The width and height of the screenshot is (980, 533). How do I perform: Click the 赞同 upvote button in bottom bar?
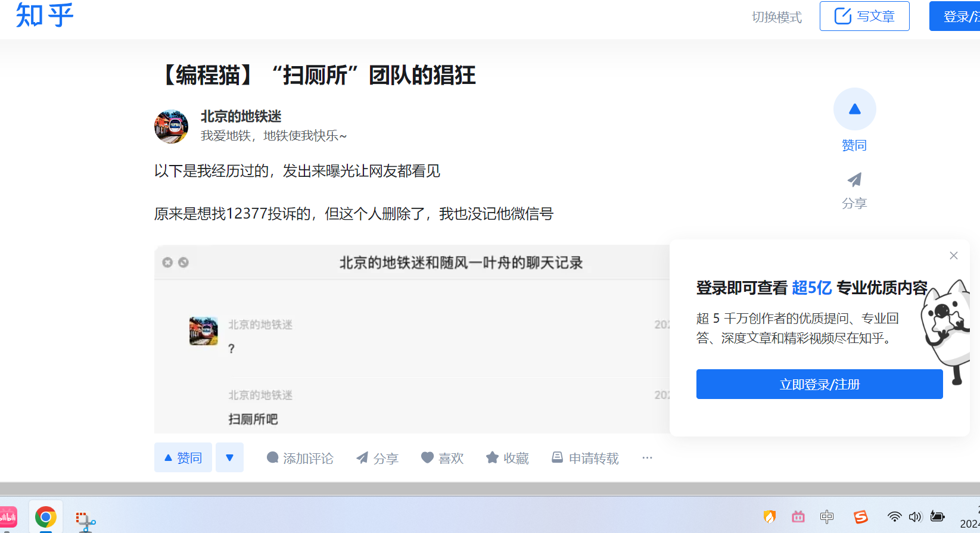183,457
